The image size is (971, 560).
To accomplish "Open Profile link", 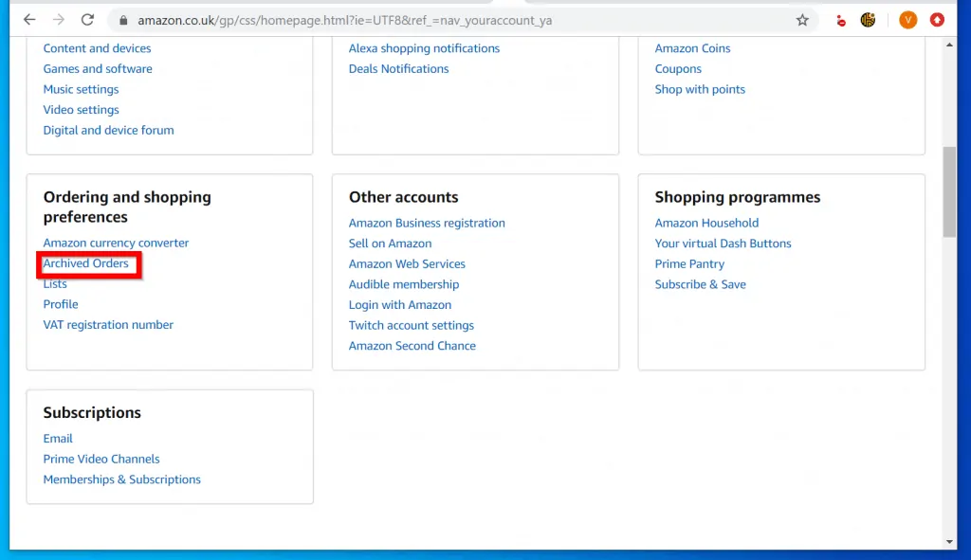I will [x=61, y=304].
